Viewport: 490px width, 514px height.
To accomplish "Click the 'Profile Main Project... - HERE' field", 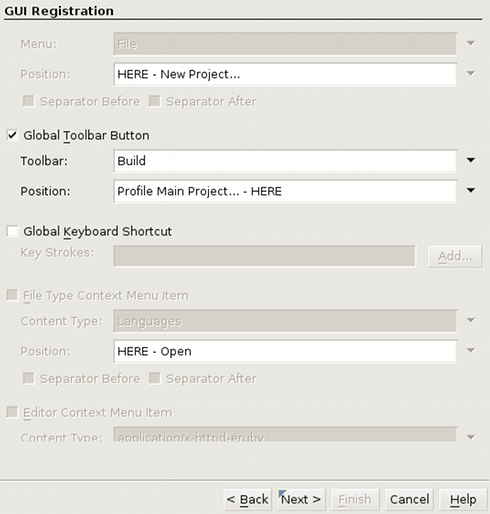I will point(285,191).
